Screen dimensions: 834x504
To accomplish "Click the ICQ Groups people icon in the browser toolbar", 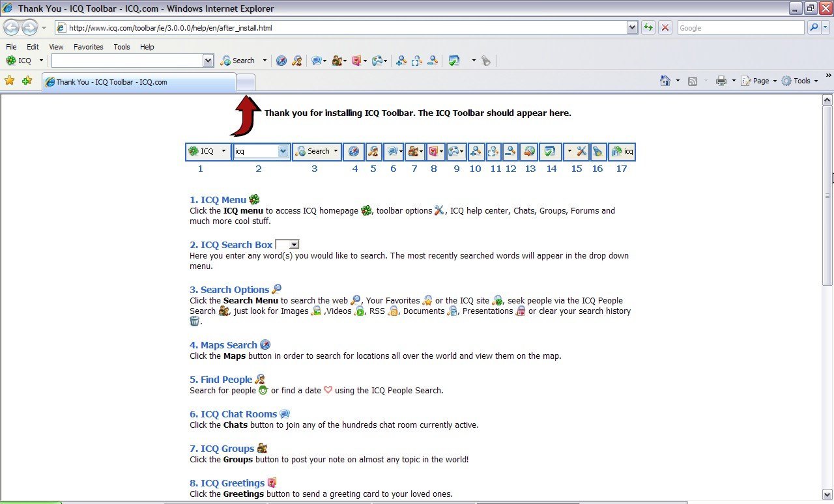I will click(x=337, y=61).
